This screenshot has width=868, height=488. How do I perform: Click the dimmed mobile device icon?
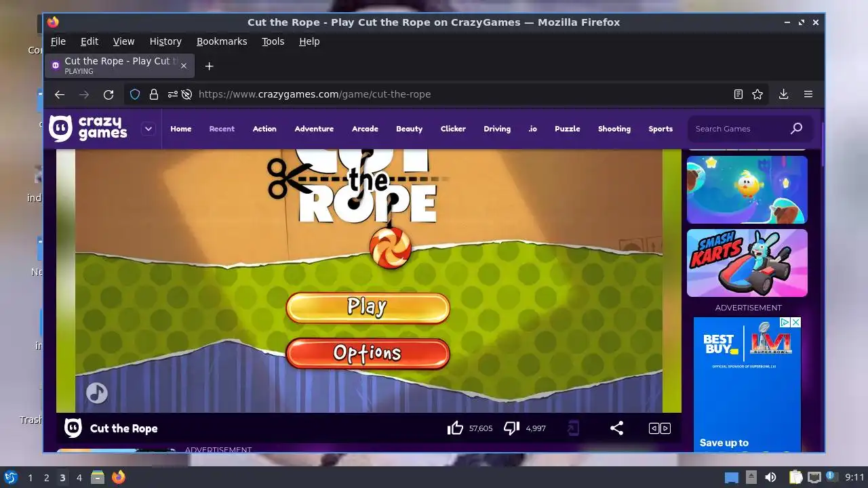click(574, 428)
